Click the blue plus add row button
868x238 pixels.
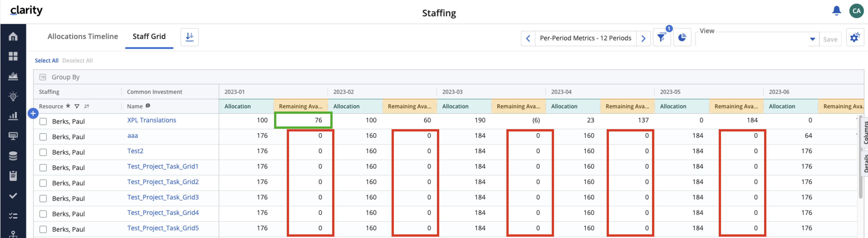33,114
